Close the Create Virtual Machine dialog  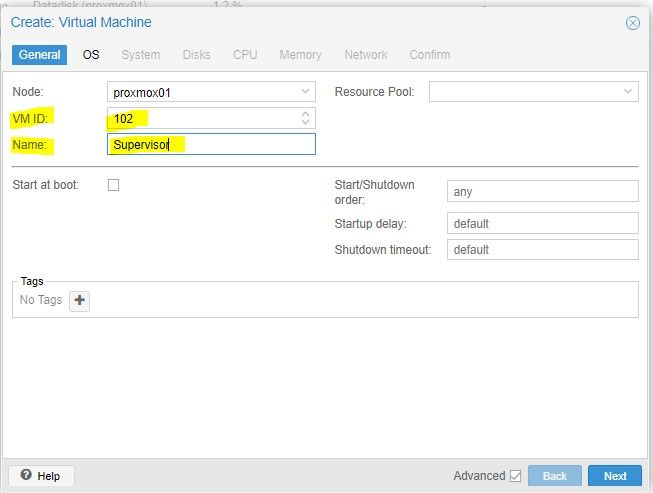[632, 23]
